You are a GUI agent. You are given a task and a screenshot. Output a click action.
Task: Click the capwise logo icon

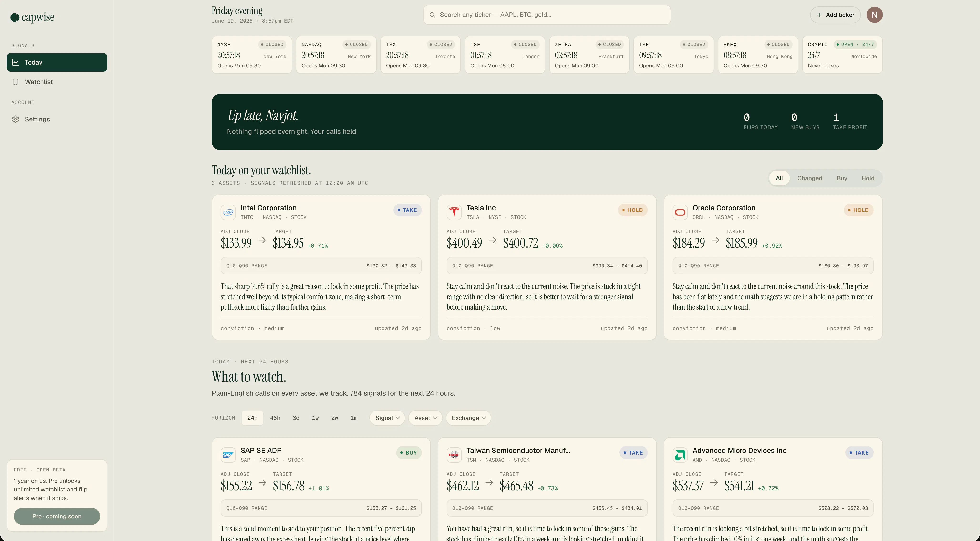click(15, 17)
